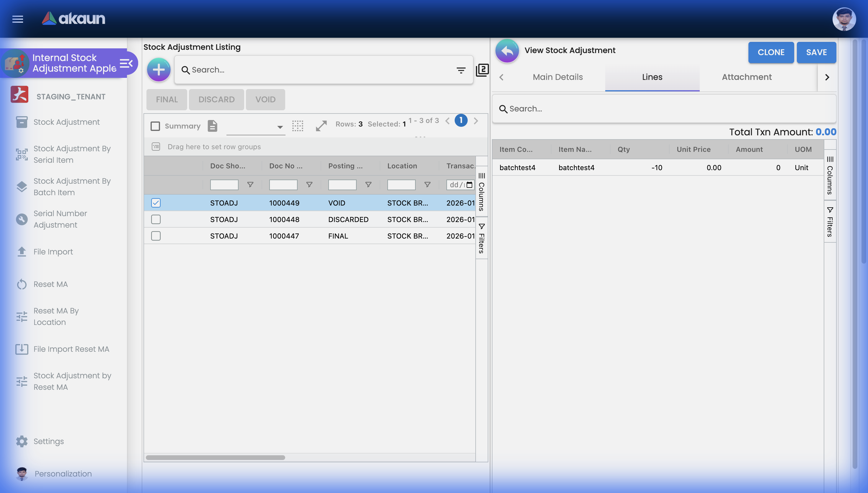Uncheck the row for Doc No 1000449
Image resolution: width=868 pixels, height=493 pixels.
pyautogui.click(x=156, y=203)
